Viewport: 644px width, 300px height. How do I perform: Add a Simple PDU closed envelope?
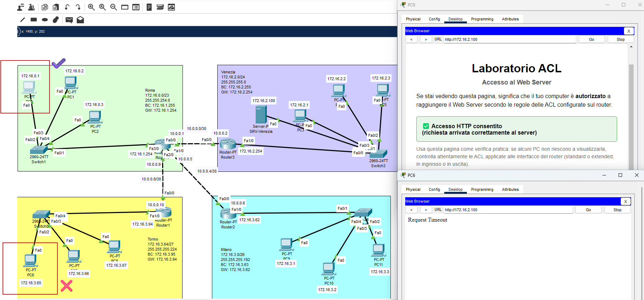pyautogui.click(x=69, y=20)
